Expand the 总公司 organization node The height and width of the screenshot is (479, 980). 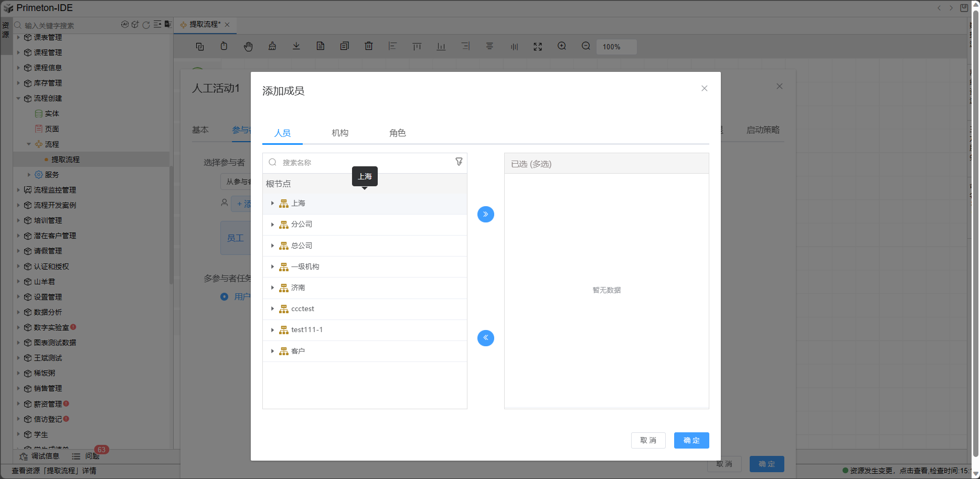click(272, 246)
